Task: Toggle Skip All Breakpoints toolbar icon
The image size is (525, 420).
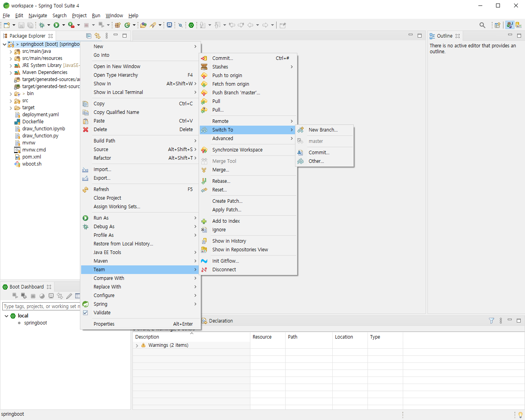Action: click(180, 25)
